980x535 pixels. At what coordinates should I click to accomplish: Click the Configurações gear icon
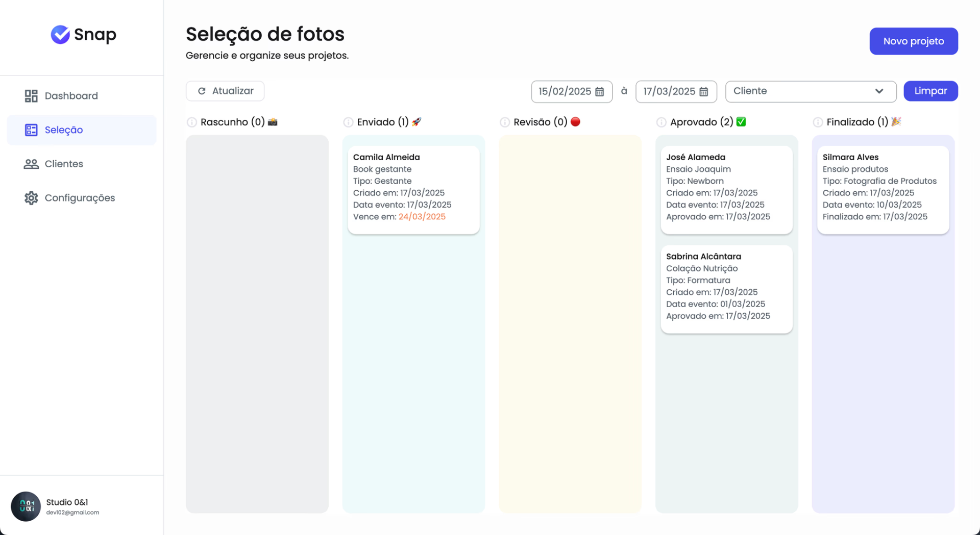click(31, 198)
